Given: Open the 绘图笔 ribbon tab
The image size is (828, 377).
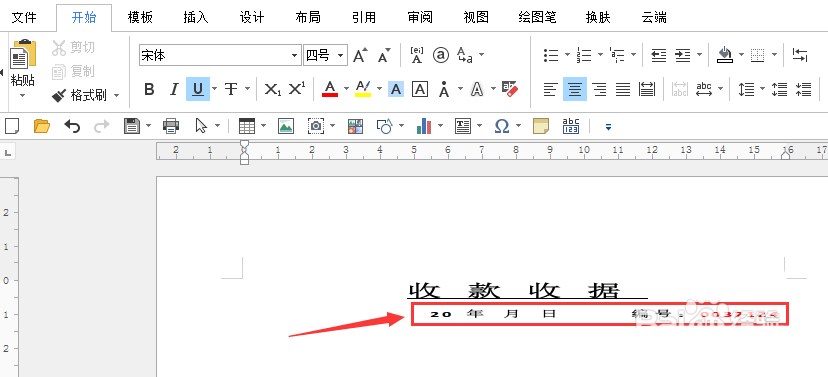Looking at the screenshot, I should [538, 17].
